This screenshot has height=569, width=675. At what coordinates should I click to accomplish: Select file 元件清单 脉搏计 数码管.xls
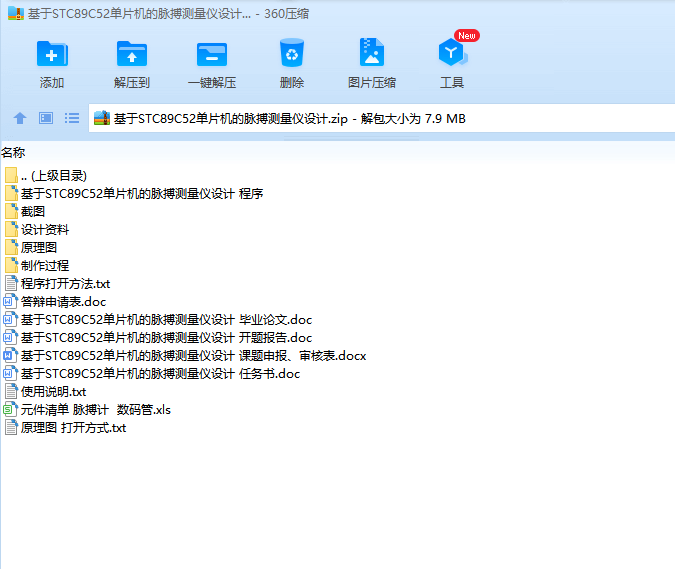[96, 410]
